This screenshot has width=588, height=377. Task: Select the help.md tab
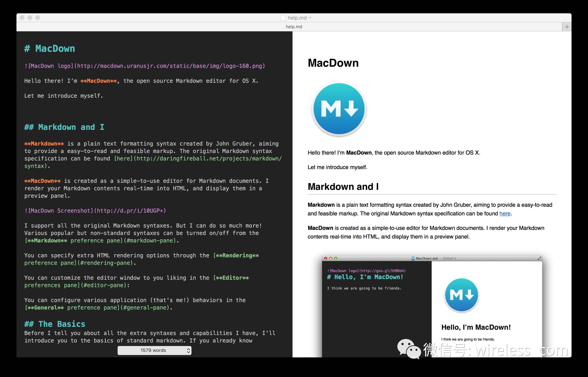294,27
